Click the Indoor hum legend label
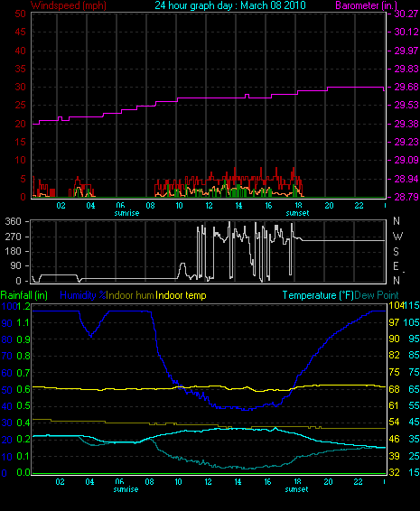420x511 pixels. click(130, 295)
